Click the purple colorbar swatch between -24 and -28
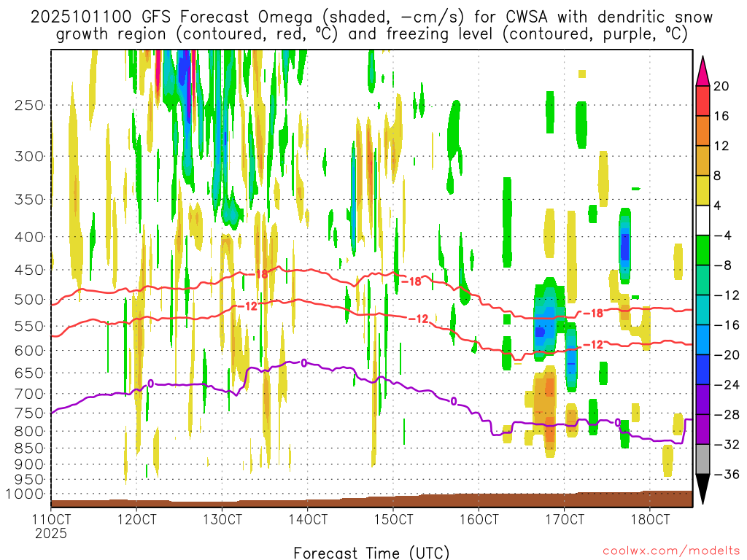The image size is (747, 560). pyautogui.click(x=703, y=400)
